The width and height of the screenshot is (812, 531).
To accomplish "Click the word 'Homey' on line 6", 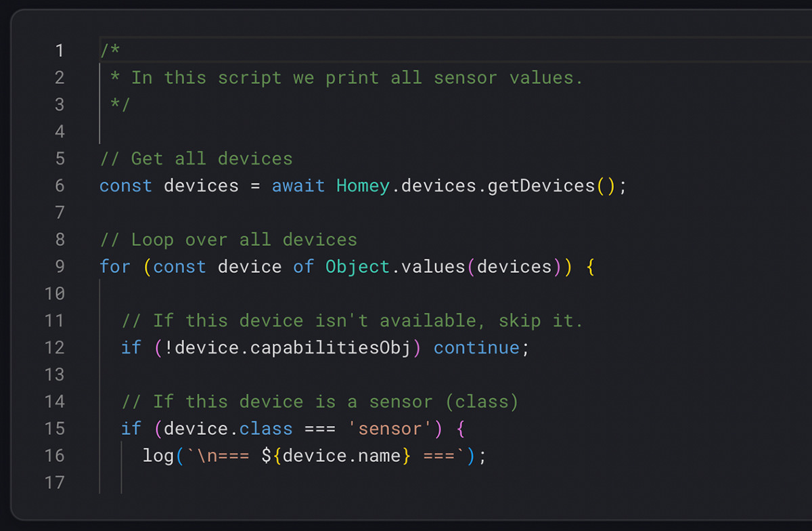I will coord(363,186).
